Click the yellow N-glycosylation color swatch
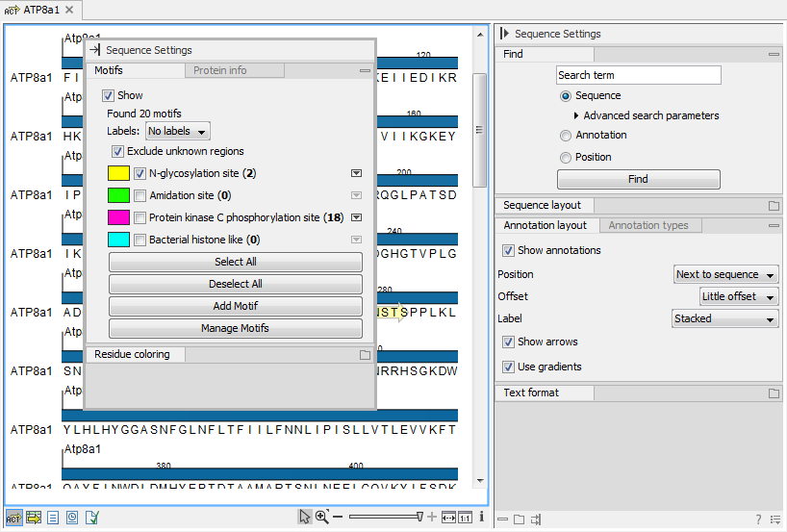This screenshot has width=787, height=532. point(119,173)
